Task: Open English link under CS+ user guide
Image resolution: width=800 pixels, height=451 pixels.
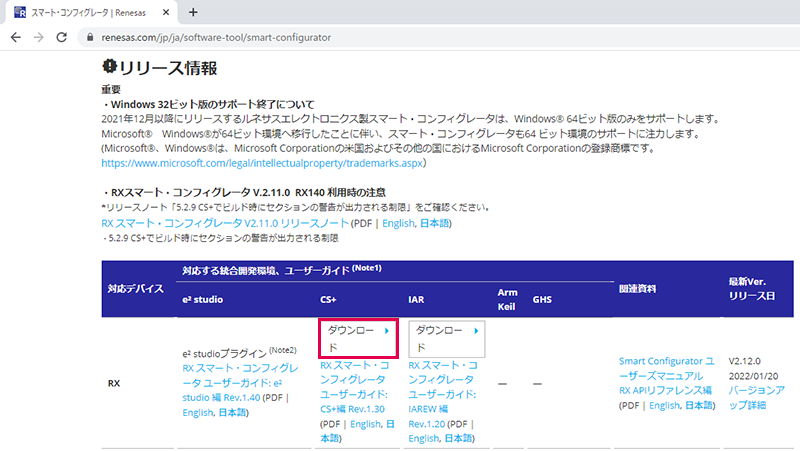Action: coord(365,424)
